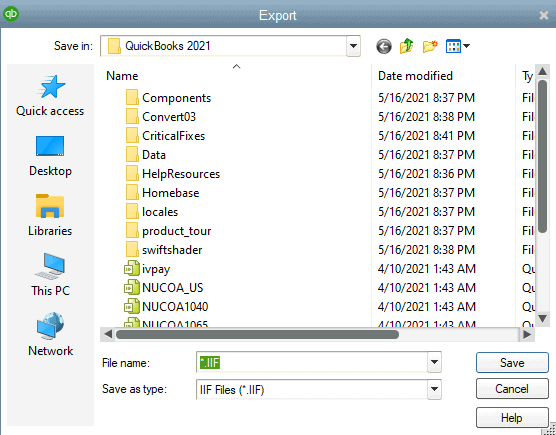556x435 pixels.
Task: Expand the File name dropdown arrow
Action: point(434,362)
